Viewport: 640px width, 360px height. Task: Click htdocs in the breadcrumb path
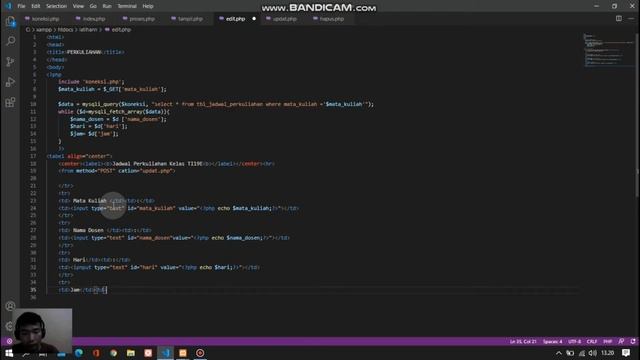[65, 30]
